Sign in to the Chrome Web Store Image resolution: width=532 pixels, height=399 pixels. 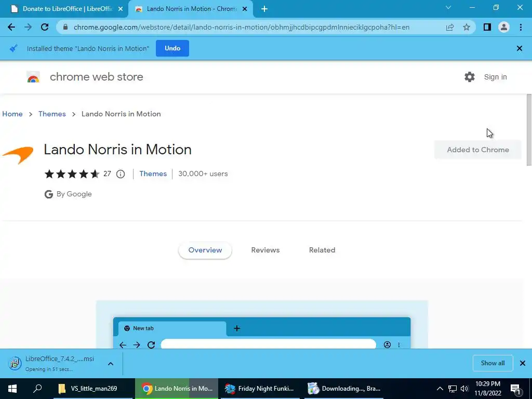tap(495, 77)
